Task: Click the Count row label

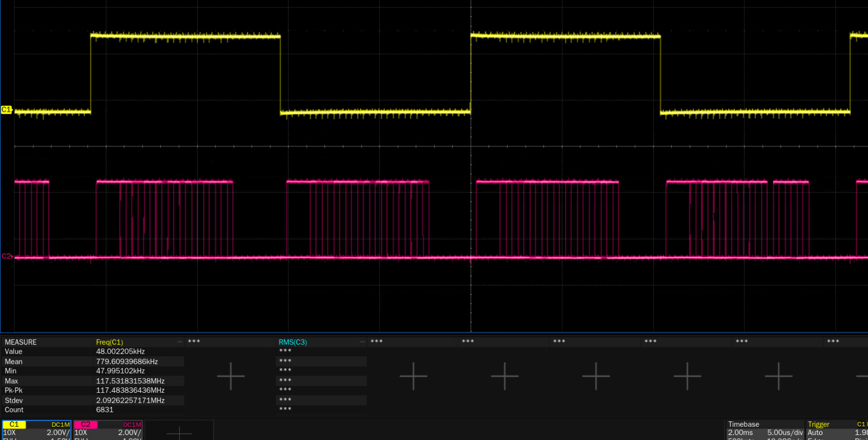Action: [x=14, y=410]
